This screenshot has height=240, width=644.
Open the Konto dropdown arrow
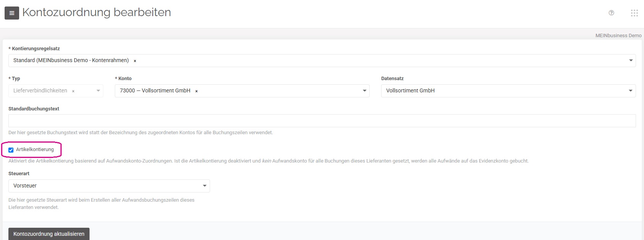click(365, 91)
